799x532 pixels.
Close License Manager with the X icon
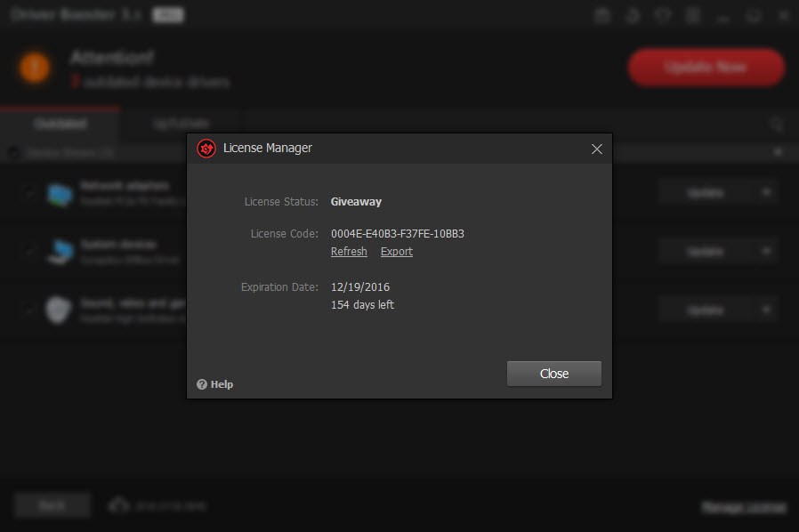pyautogui.click(x=597, y=149)
